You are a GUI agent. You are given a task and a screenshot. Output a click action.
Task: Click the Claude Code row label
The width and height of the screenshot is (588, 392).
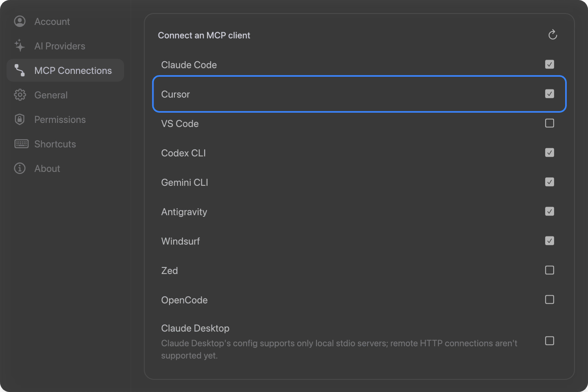click(x=189, y=65)
